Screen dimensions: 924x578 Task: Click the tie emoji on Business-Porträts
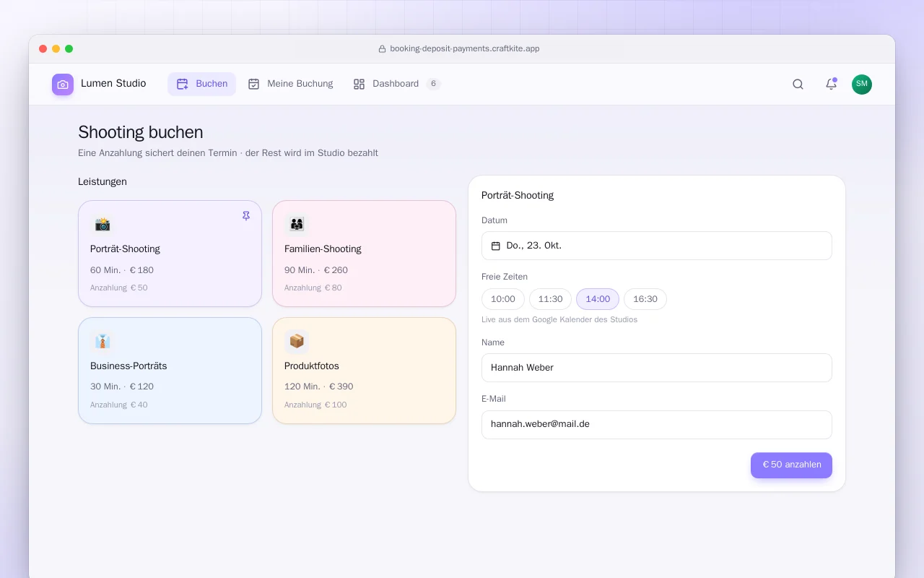pos(103,341)
